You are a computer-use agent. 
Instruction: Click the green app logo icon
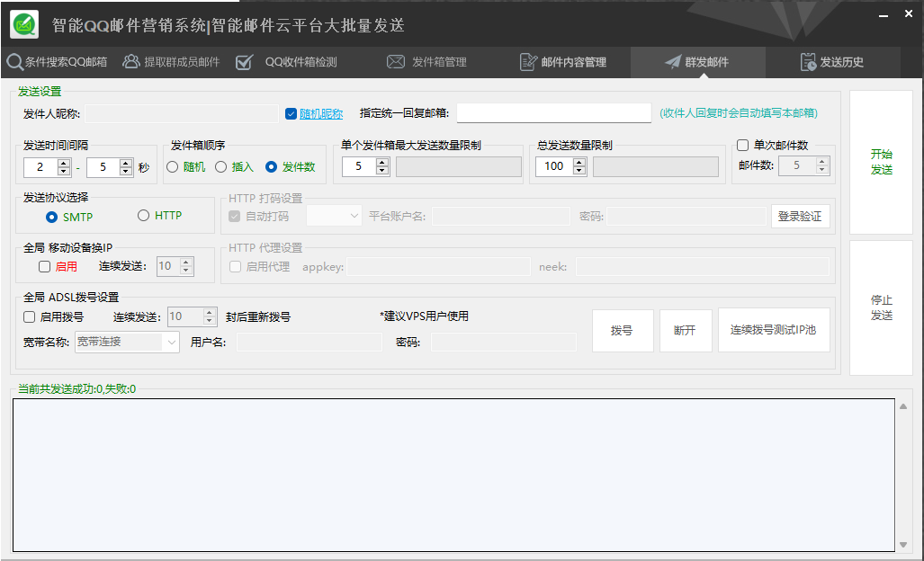click(24, 24)
